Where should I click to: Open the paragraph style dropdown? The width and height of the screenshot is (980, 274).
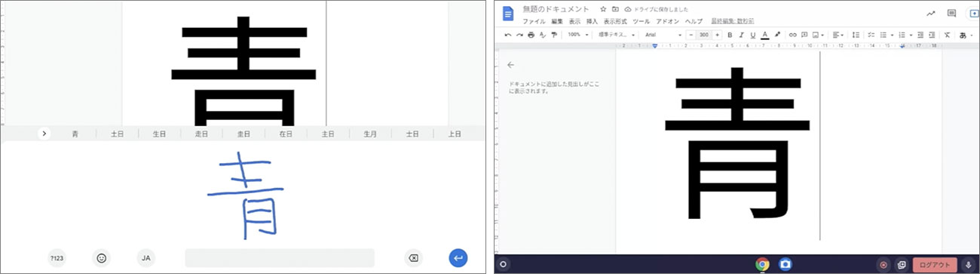616,35
